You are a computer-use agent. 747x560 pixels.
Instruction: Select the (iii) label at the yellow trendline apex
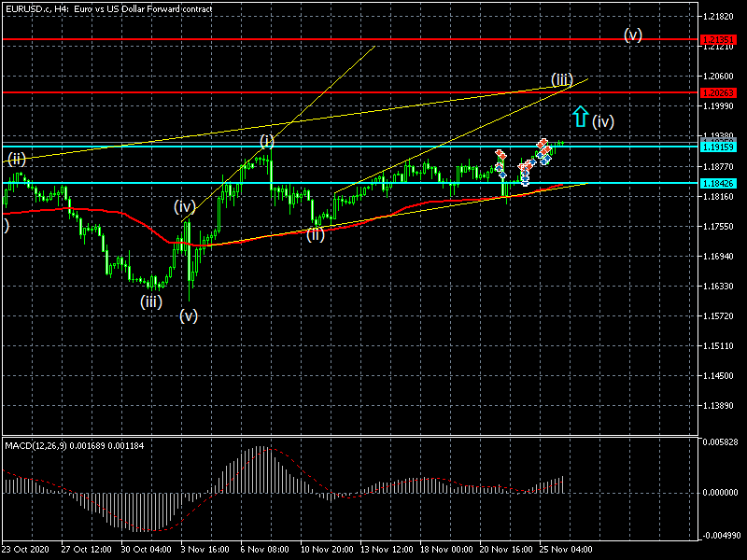561,79
